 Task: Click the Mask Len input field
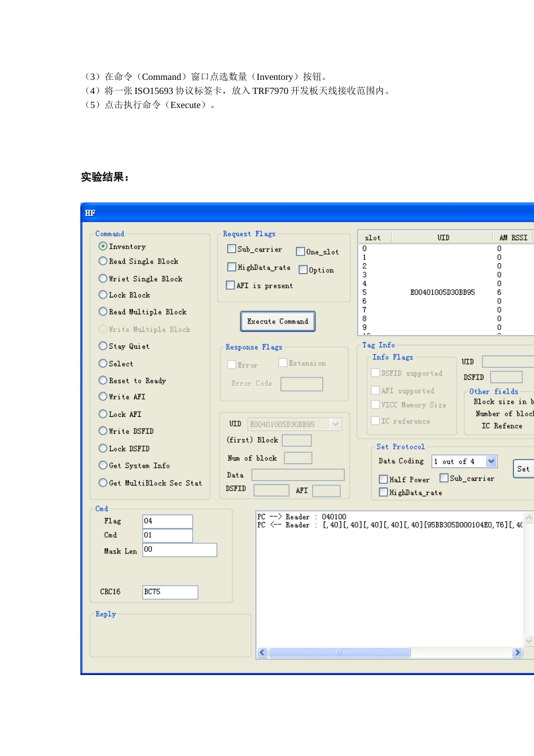(x=179, y=550)
